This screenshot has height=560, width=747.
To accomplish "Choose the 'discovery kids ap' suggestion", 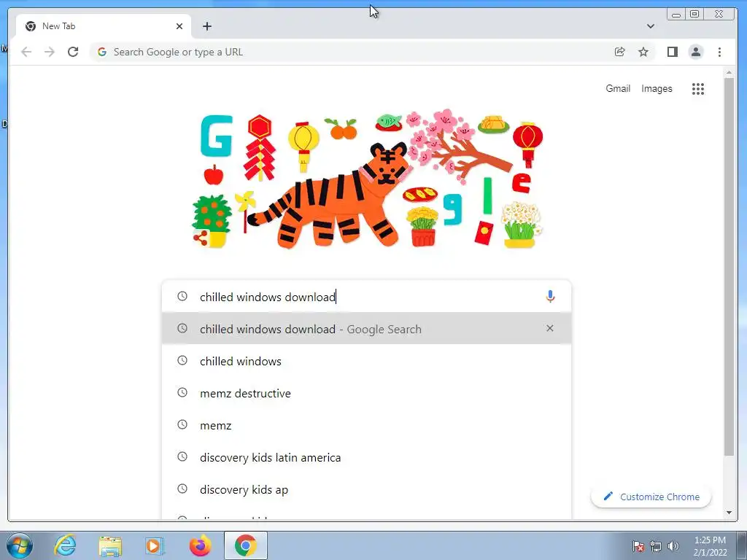I will (x=366, y=489).
